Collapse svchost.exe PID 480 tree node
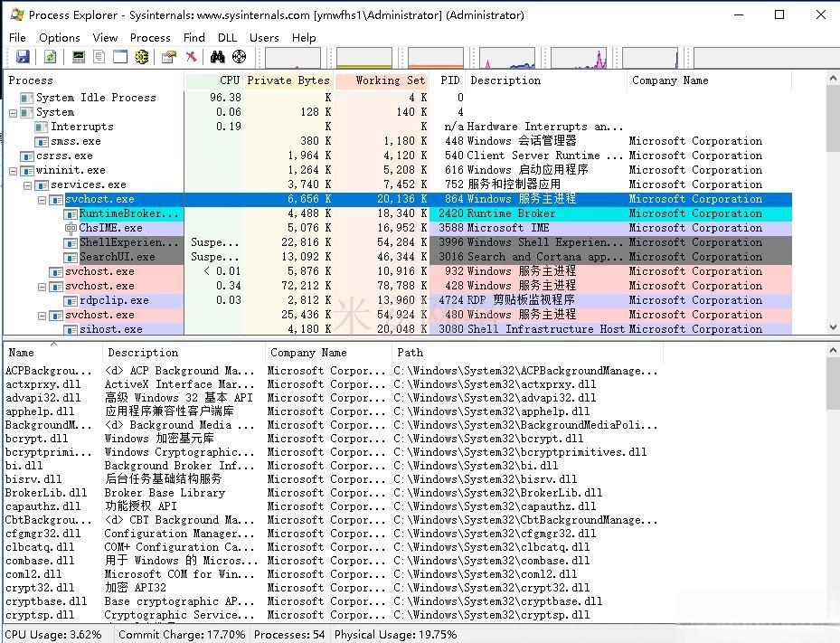The height and width of the screenshot is (643, 840). coord(42,317)
